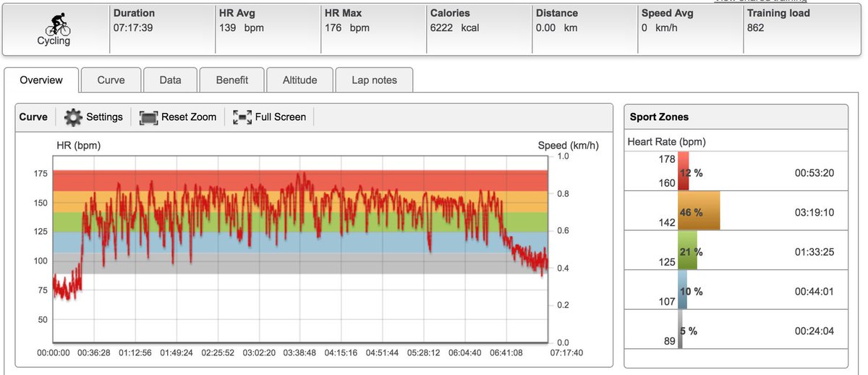Open the Altitude tab
Image resolution: width=868 pixels, height=375 pixels.
(x=299, y=80)
